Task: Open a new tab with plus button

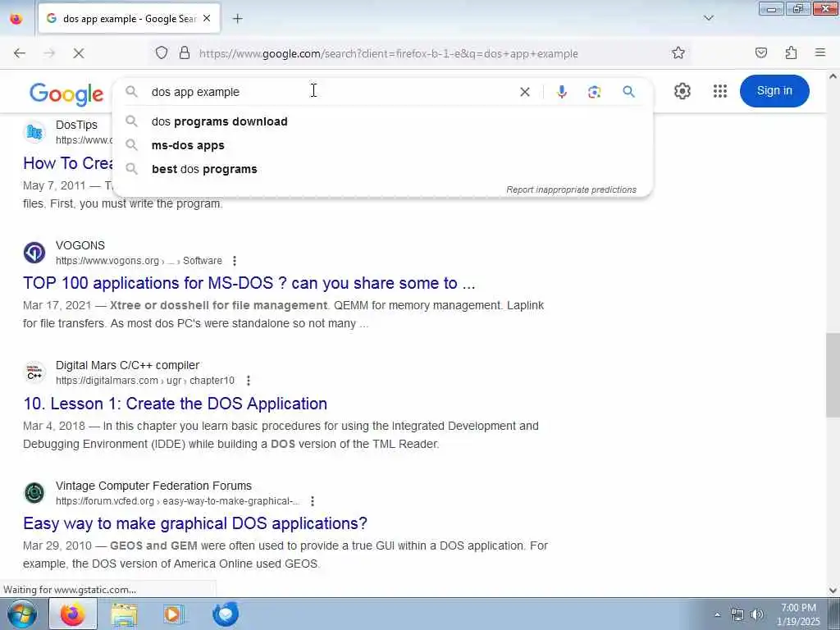Action: [237, 19]
